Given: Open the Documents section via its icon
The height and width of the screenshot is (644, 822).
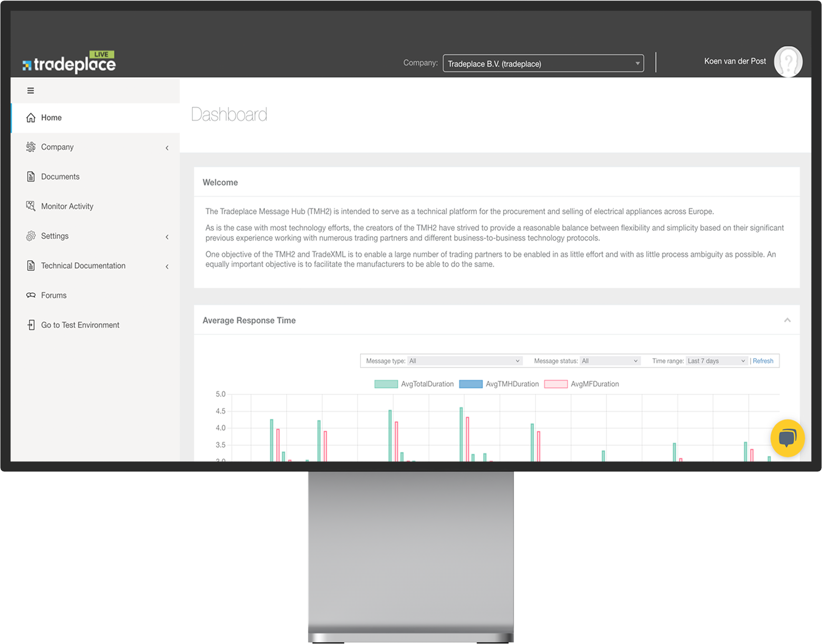Looking at the screenshot, I should [x=30, y=176].
